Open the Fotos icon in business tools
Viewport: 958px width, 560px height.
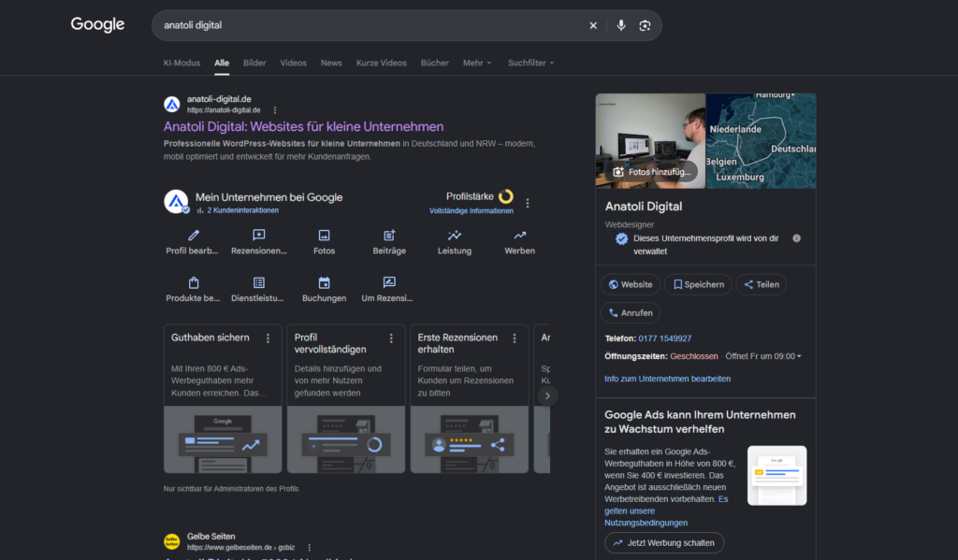(x=324, y=235)
